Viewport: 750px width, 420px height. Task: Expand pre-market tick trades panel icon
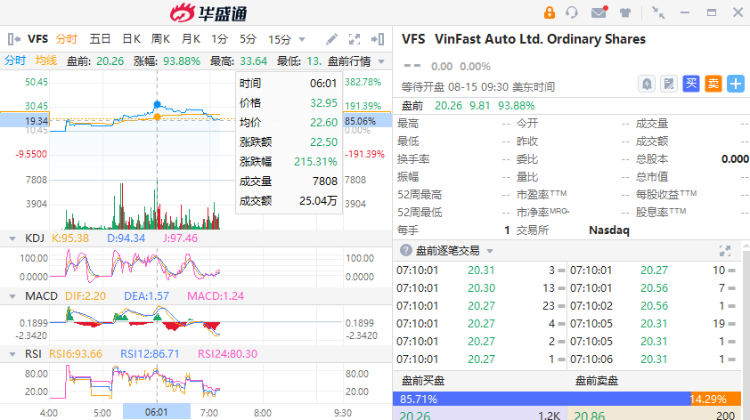[725, 250]
